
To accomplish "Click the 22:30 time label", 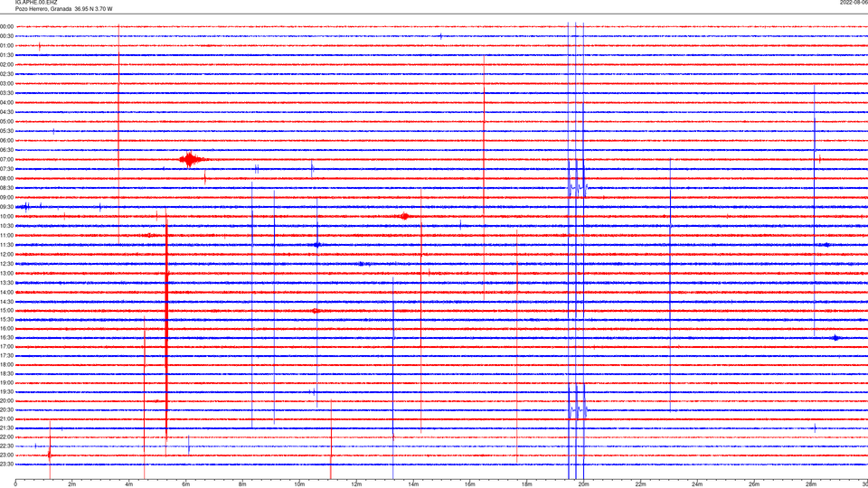I will point(6,446).
